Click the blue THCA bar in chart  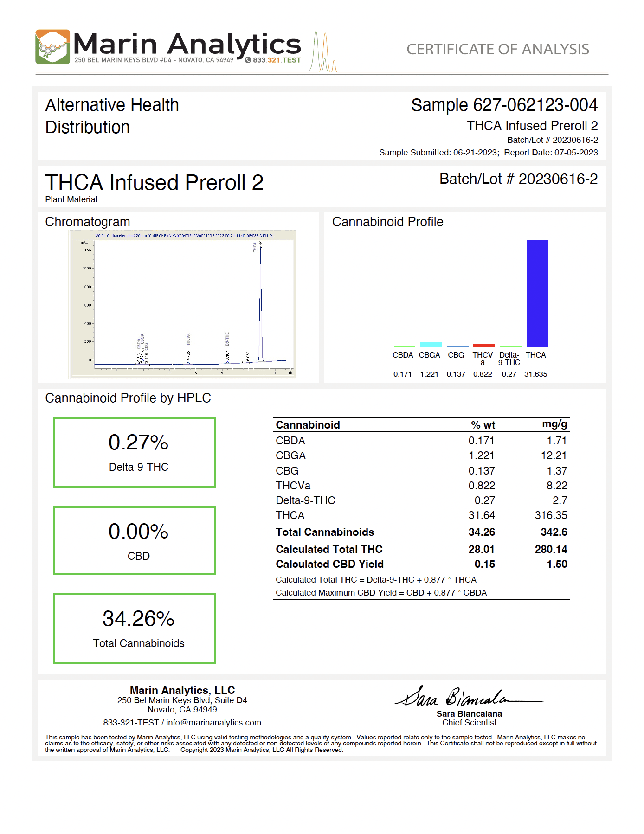coord(537,294)
